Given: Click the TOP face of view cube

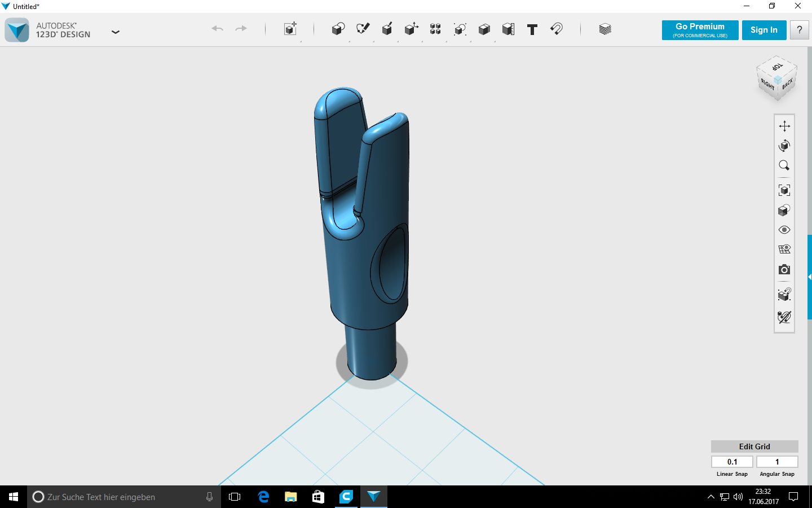Looking at the screenshot, I should click(777, 67).
